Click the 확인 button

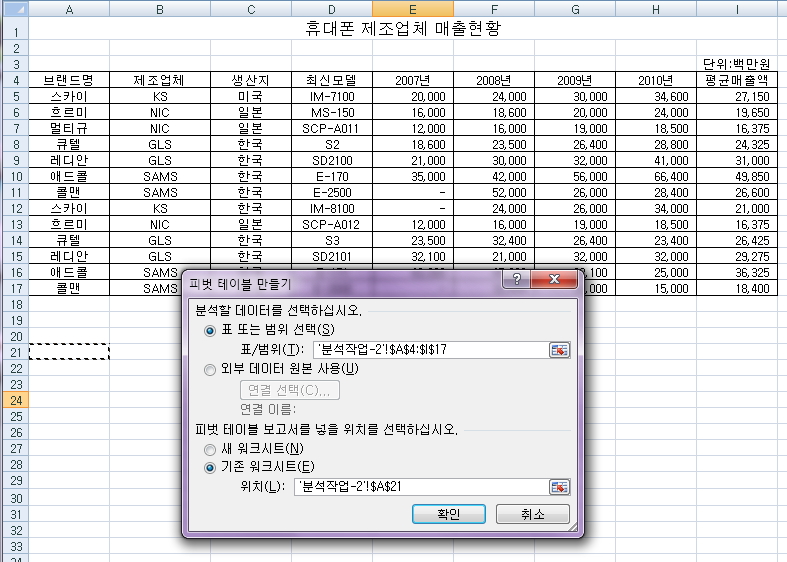[449, 514]
